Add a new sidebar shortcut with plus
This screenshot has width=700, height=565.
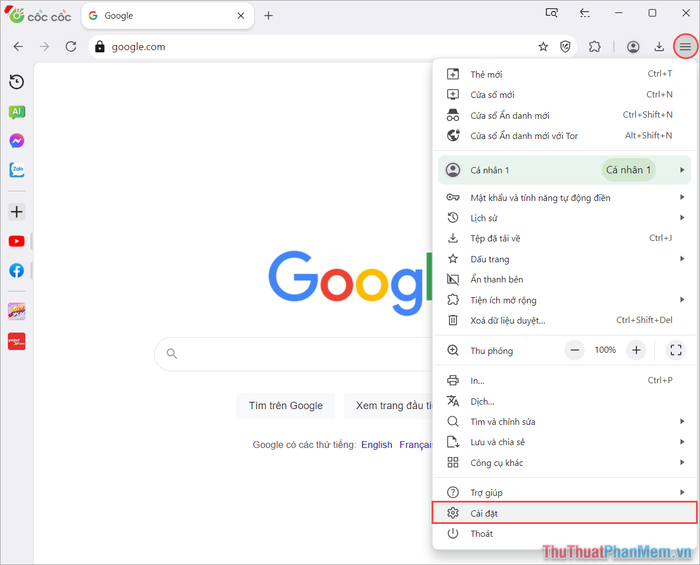pyautogui.click(x=17, y=212)
